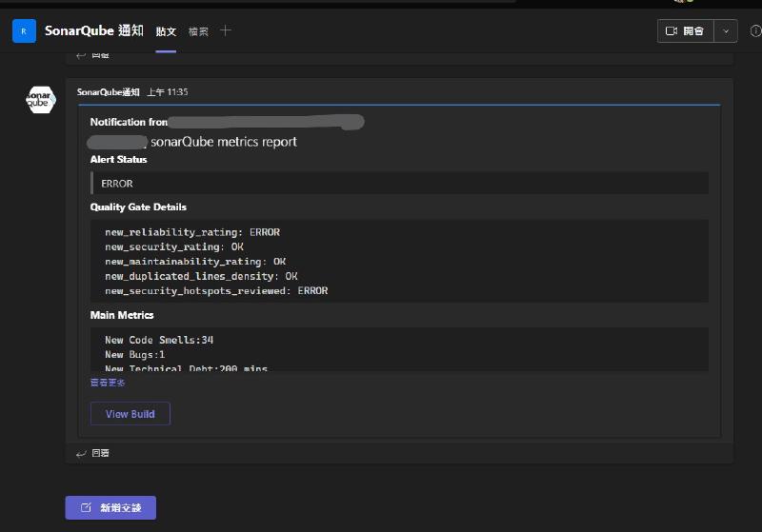The height and width of the screenshot is (532, 762).
Task: Expand message via 查看更多 link
Action: pos(108,383)
